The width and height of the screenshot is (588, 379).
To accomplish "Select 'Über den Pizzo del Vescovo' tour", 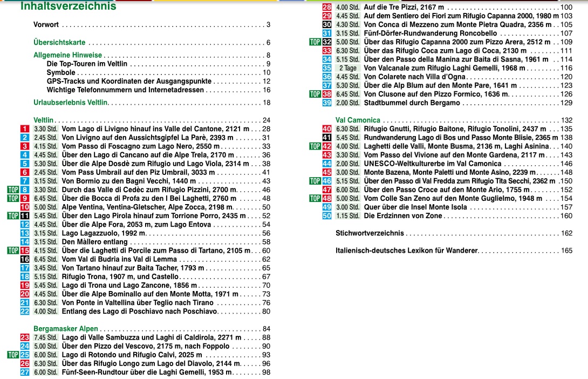I will click(x=146, y=346).
